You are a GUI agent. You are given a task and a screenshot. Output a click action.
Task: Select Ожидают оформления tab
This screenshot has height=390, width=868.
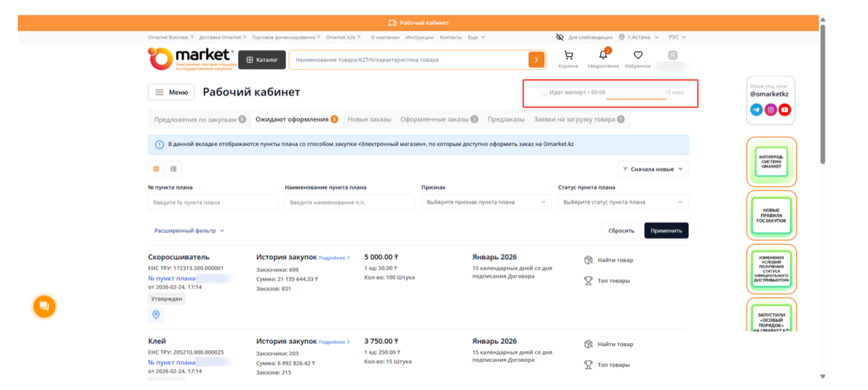point(297,119)
